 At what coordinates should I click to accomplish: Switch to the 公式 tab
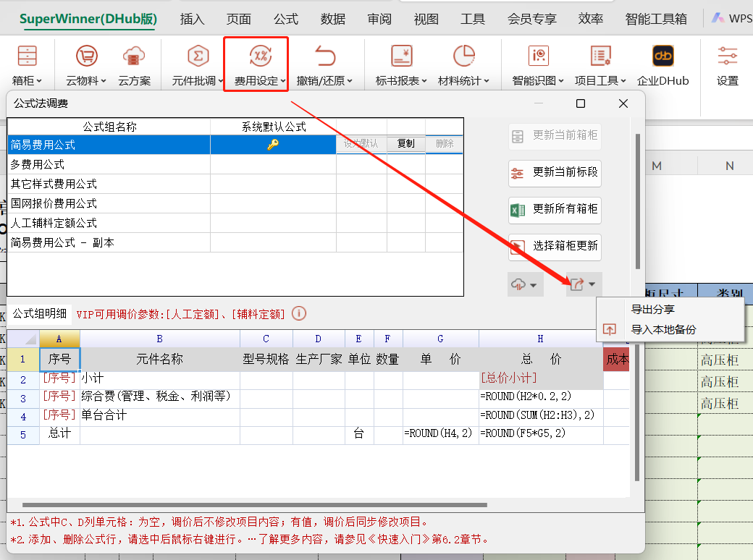pyautogui.click(x=286, y=19)
